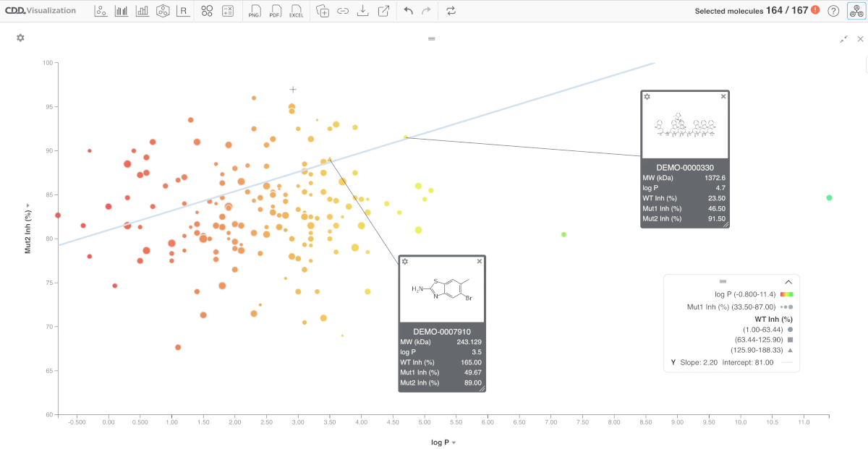This screenshot has width=868, height=449.
Task: Click the log P gradient color swatch
Action: [x=787, y=294]
